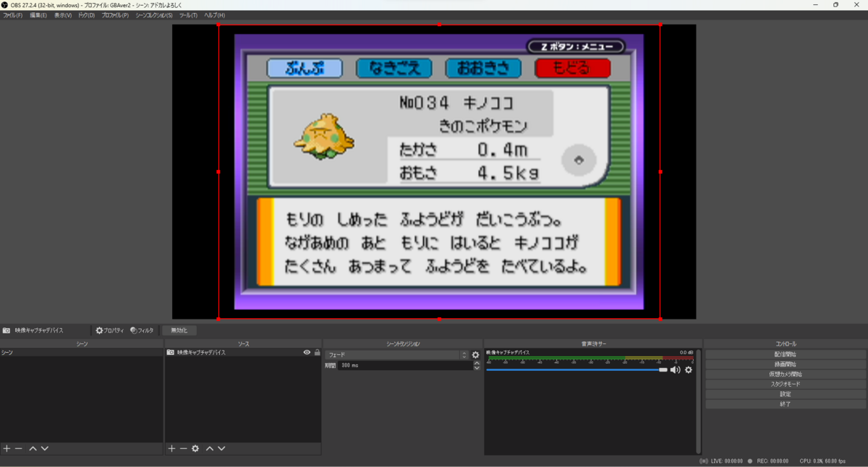Image resolution: width=868 pixels, height=467 pixels.
Task: Click the ソース dock title header
Action: coord(243,343)
